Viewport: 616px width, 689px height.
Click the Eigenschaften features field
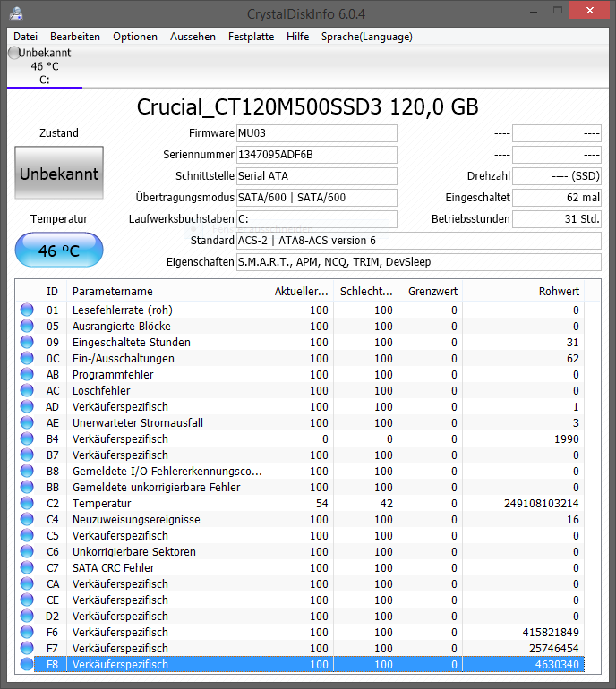click(x=419, y=262)
